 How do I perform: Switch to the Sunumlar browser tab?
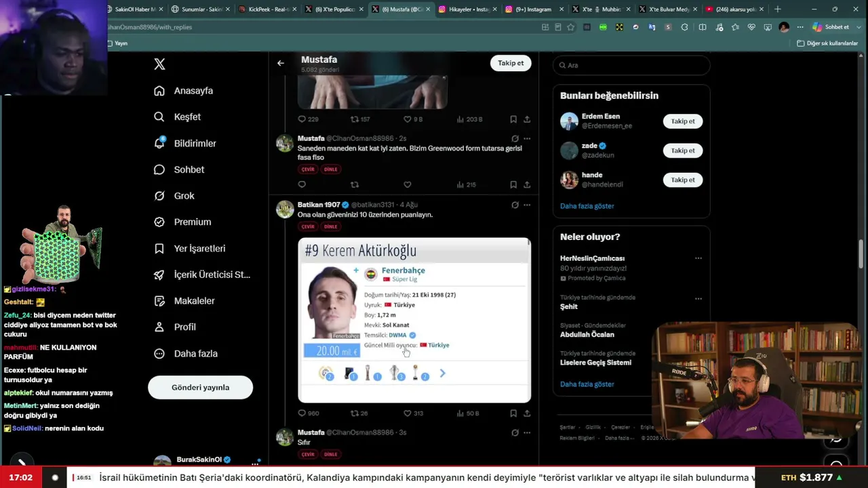200,9
